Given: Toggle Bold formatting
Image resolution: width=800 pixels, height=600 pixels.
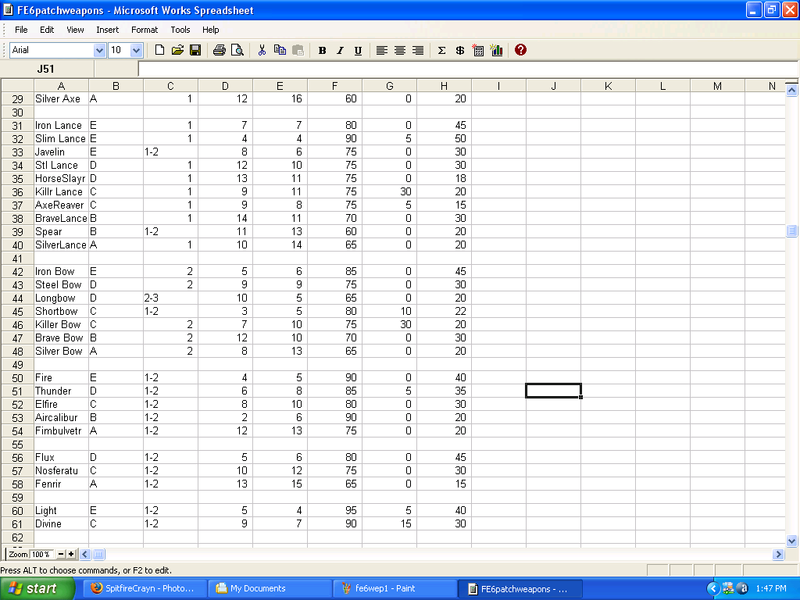Looking at the screenshot, I should [322, 50].
